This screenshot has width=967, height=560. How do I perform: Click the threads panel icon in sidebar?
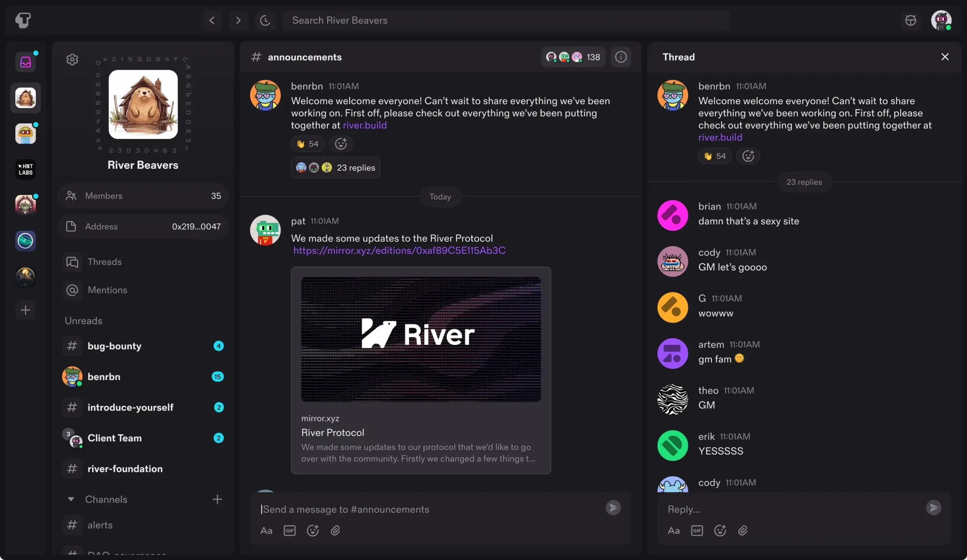pos(71,261)
